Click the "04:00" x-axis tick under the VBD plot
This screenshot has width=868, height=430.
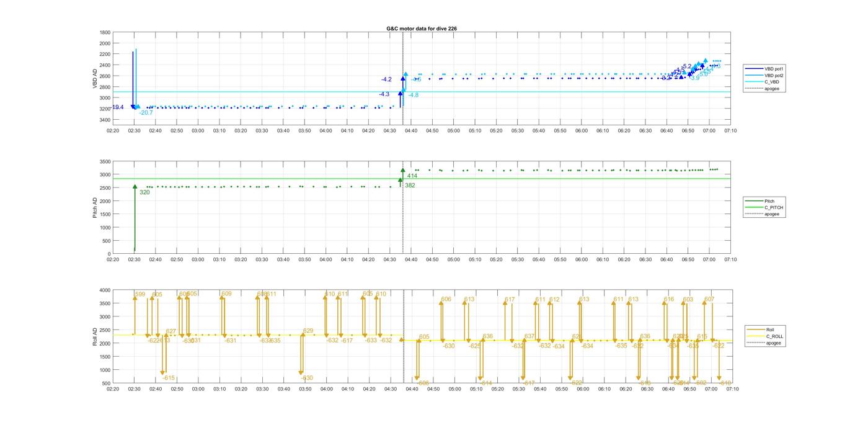(x=326, y=131)
